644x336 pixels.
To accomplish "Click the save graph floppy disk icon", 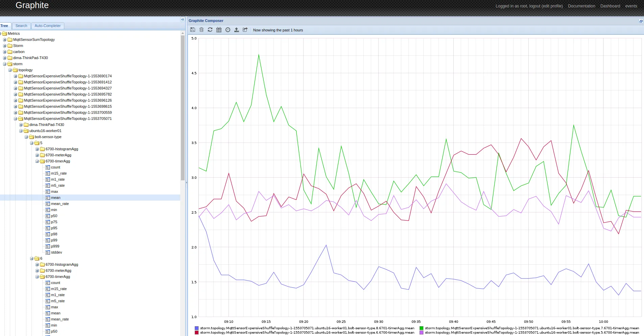I will [193, 30].
